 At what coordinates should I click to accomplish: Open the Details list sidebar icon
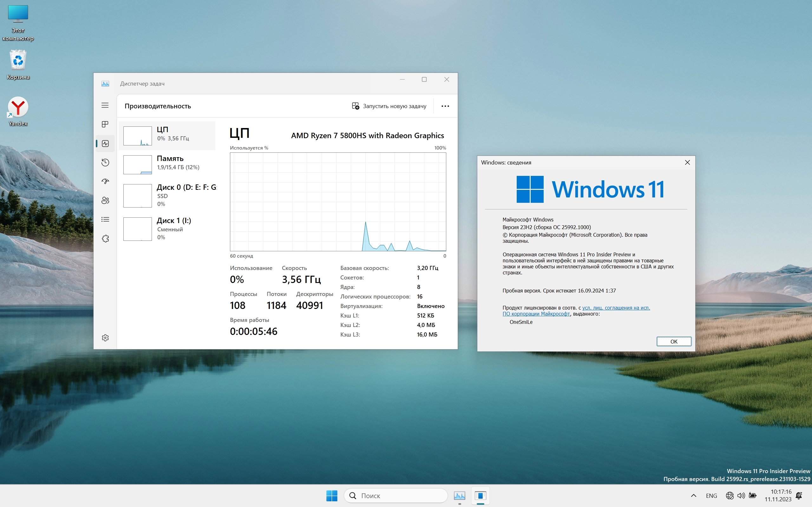pos(105,219)
